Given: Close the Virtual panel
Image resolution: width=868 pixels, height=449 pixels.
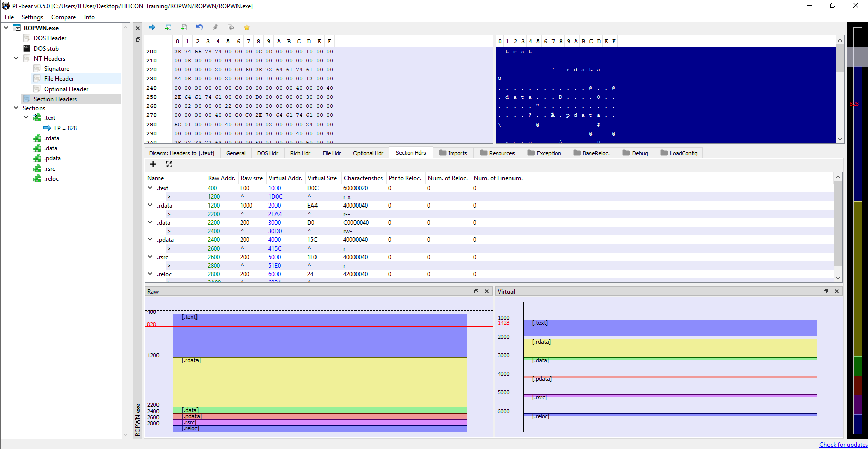Looking at the screenshot, I should [837, 291].
